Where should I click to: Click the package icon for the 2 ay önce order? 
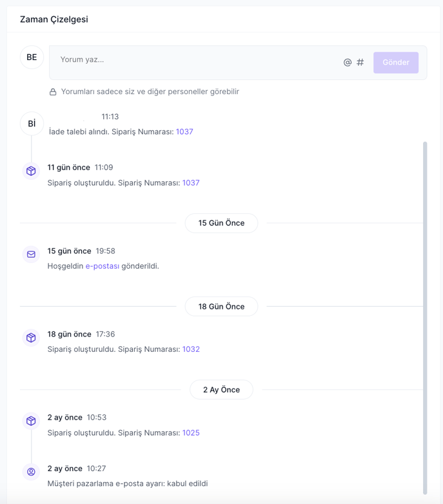31,421
